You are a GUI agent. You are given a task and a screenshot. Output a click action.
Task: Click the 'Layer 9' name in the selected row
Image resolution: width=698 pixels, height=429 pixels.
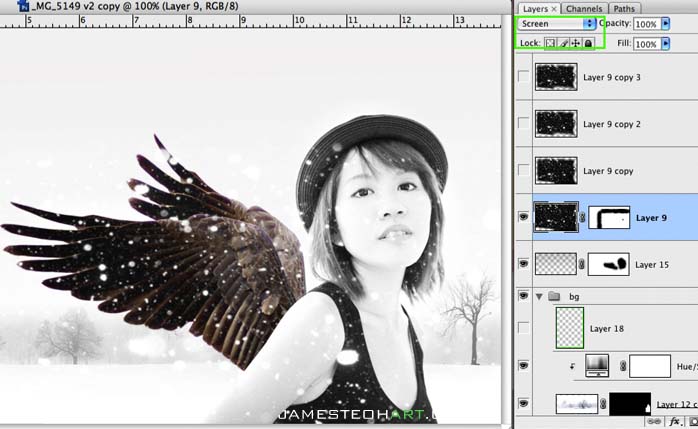pos(651,218)
